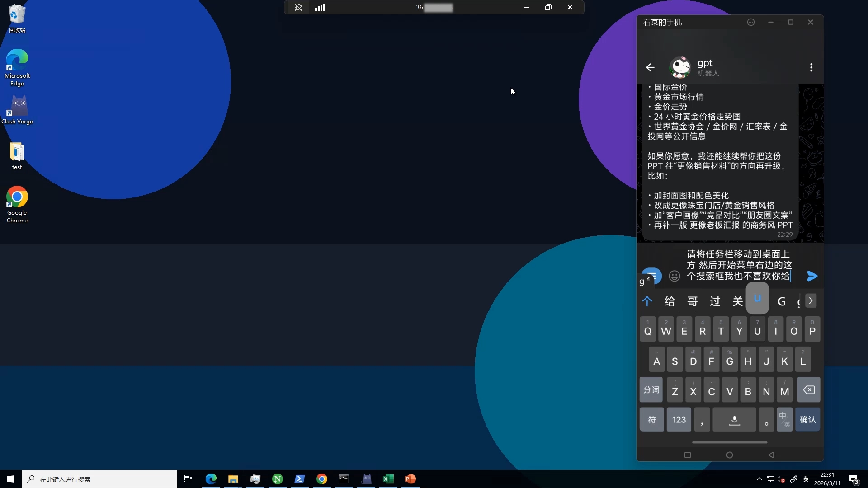Screen dimensions: 868x488
Task: Show hidden system tray icons
Action: (759, 479)
